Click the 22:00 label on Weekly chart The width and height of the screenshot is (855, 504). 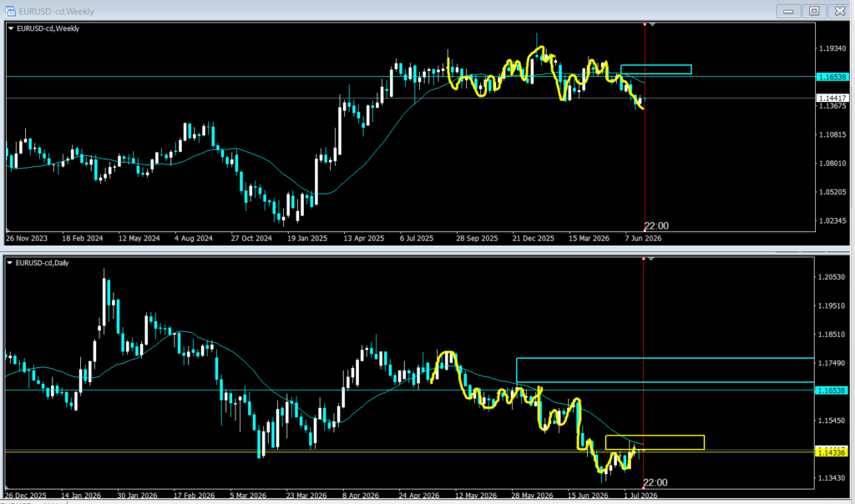click(x=656, y=225)
